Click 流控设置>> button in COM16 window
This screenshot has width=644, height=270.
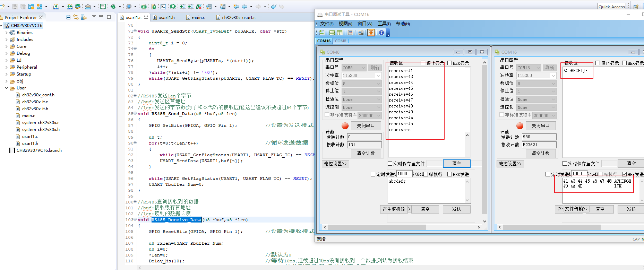(x=510, y=164)
